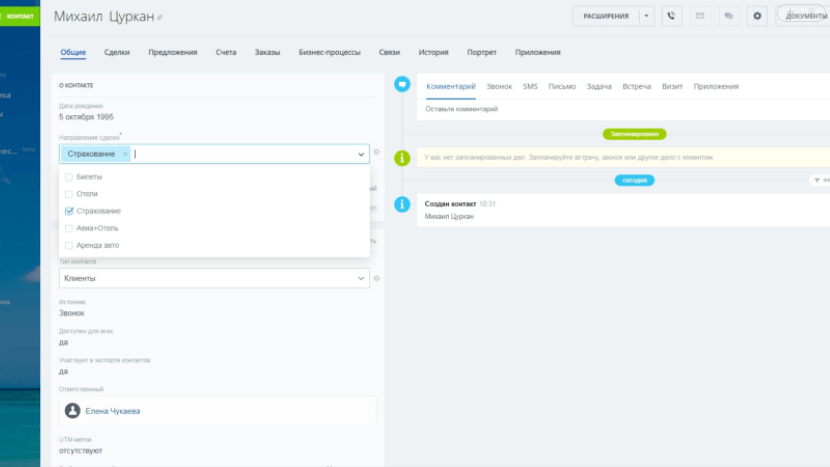
Task: Click the Запланировано green label
Action: click(x=634, y=134)
